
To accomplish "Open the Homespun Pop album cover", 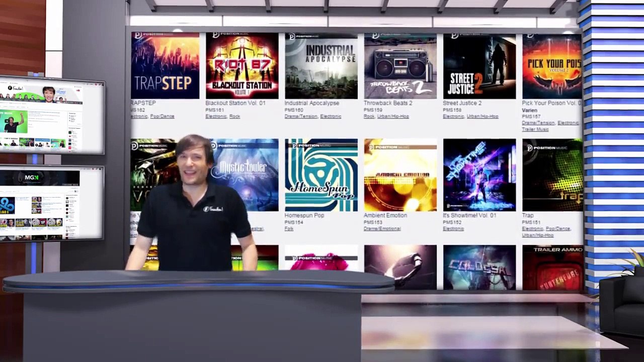I will [321, 175].
